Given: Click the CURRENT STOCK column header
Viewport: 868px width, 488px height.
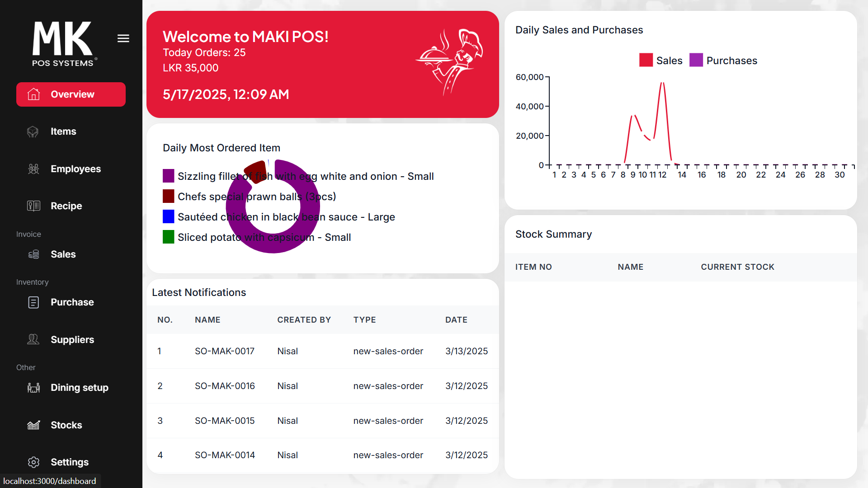Looking at the screenshot, I should [737, 267].
